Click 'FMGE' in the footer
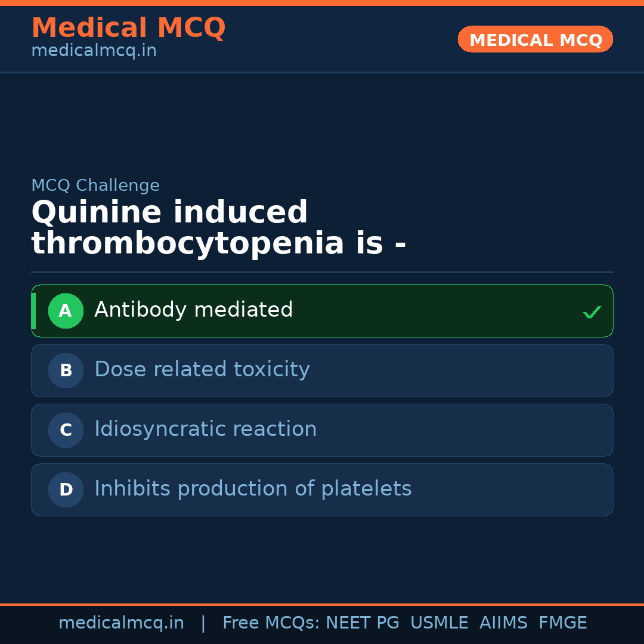The width and height of the screenshot is (644, 644). point(562,623)
